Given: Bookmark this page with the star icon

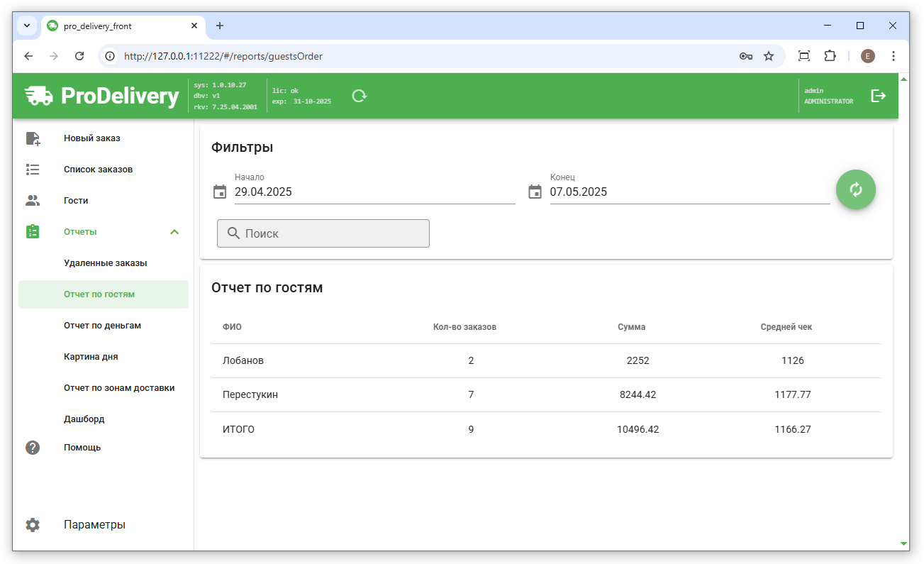Looking at the screenshot, I should tap(768, 56).
